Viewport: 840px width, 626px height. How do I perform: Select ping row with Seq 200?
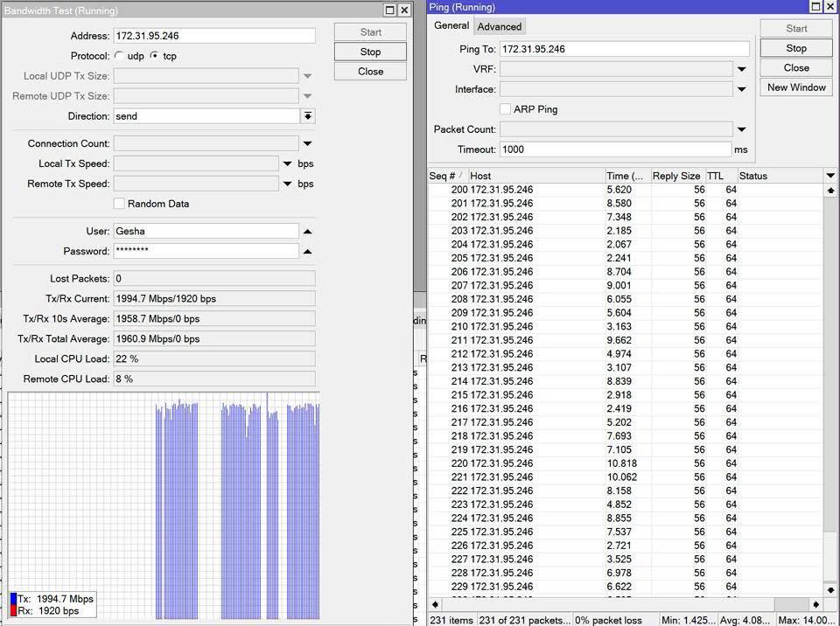click(x=625, y=190)
